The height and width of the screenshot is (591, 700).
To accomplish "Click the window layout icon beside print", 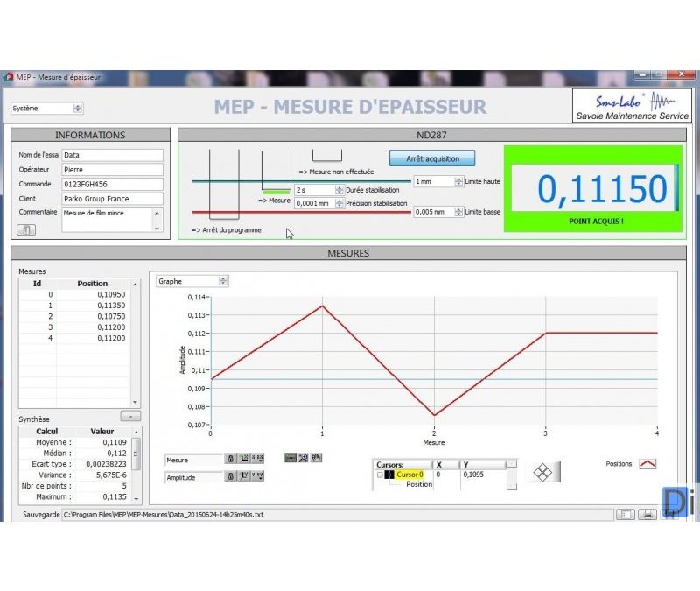I will click(x=626, y=515).
